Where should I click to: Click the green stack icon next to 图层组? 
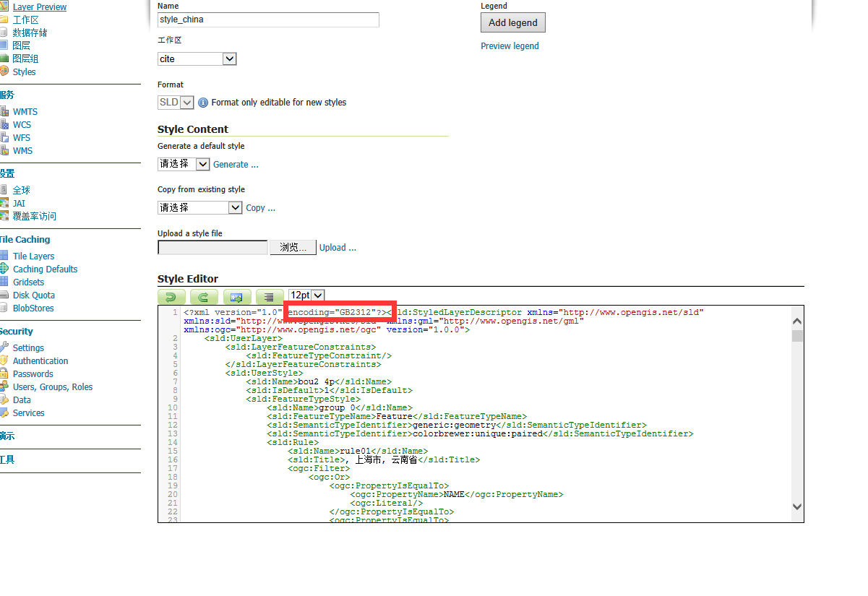(4, 59)
